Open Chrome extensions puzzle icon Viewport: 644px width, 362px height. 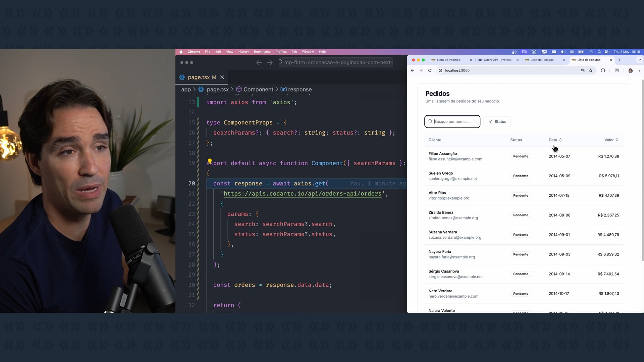pos(603,70)
